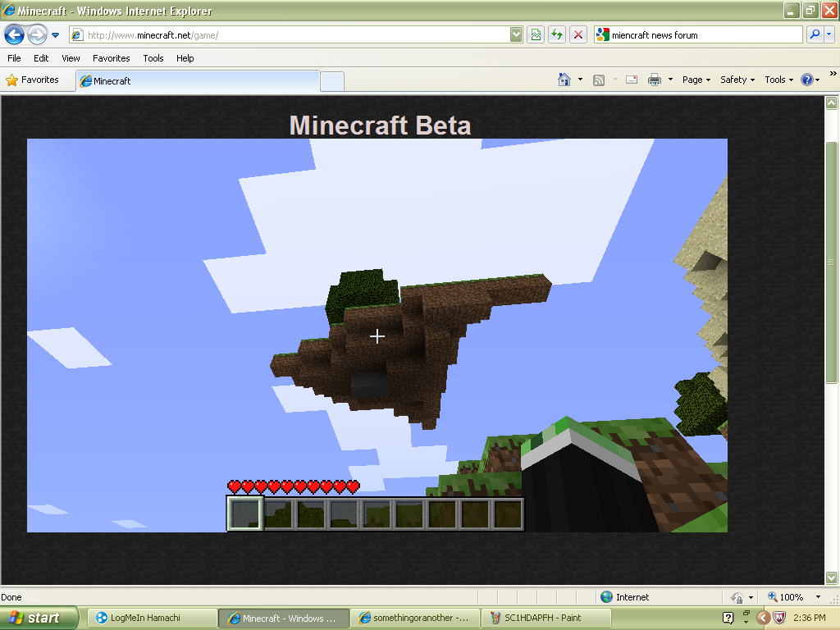
Task: Click the tray expand arrow icon
Action: pyautogui.click(x=764, y=619)
